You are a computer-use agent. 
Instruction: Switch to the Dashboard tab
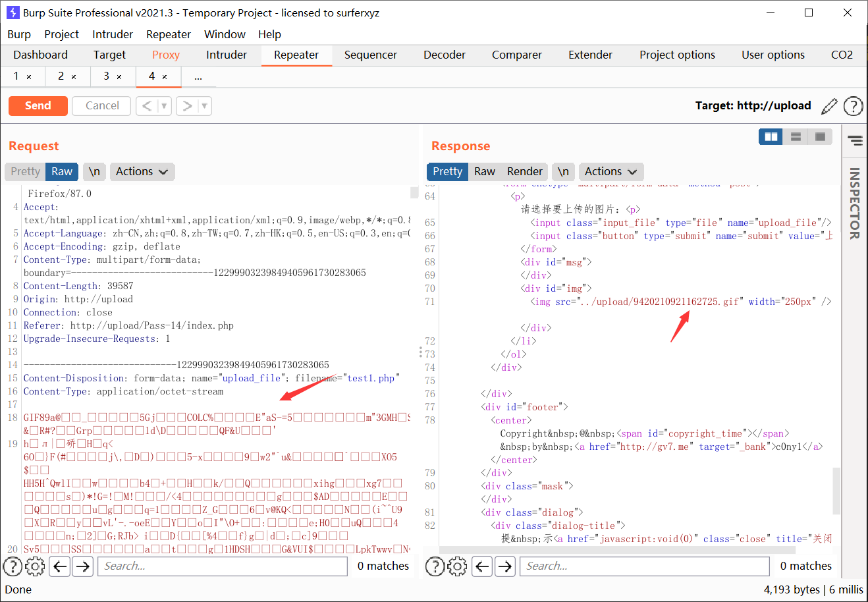41,55
